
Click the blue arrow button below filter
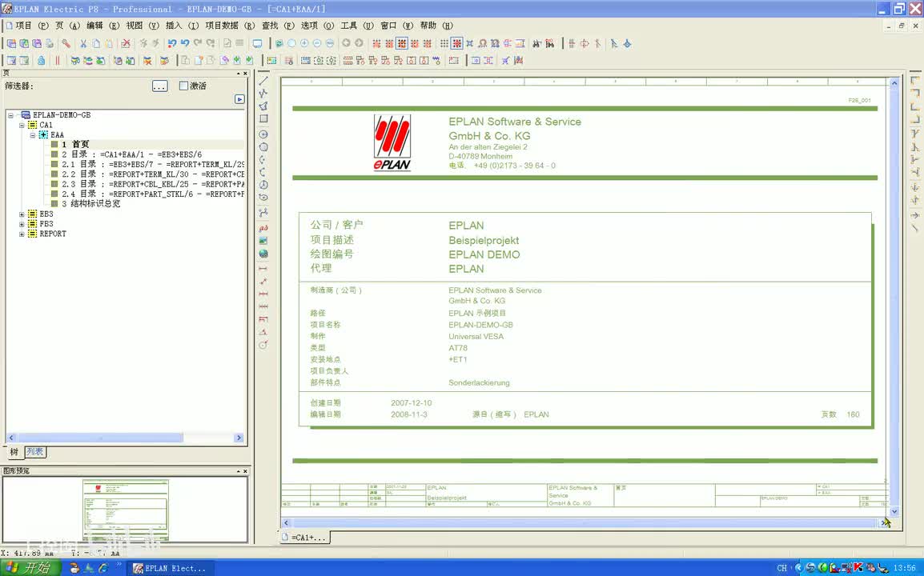pyautogui.click(x=239, y=99)
